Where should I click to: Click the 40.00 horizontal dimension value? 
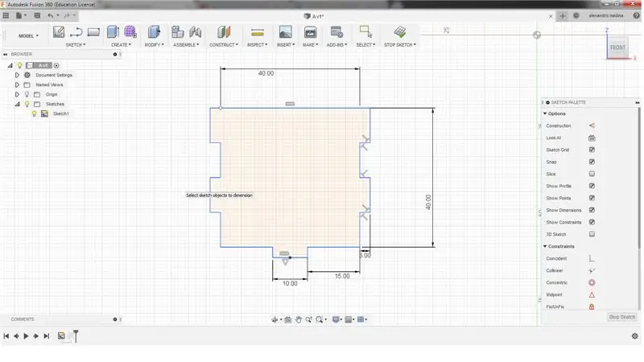[266, 73]
